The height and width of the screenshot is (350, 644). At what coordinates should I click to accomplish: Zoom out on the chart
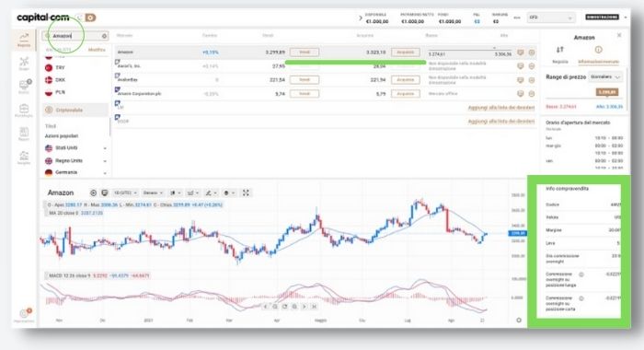coord(275,307)
